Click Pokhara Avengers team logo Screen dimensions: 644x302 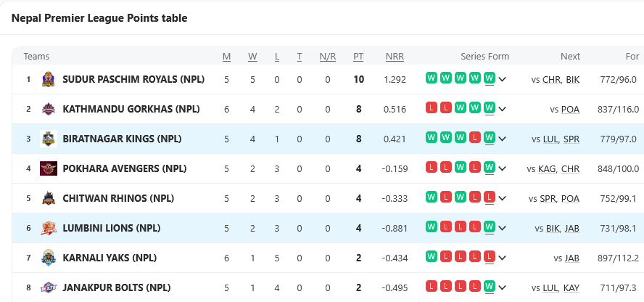pyautogui.click(x=49, y=168)
